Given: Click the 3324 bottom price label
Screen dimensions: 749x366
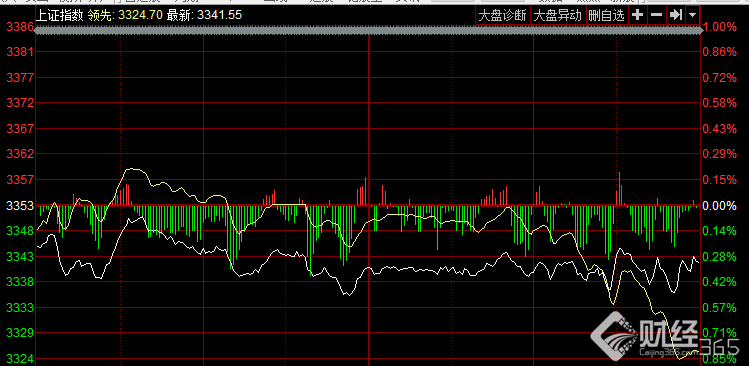Looking at the screenshot, I should click(x=19, y=359).
